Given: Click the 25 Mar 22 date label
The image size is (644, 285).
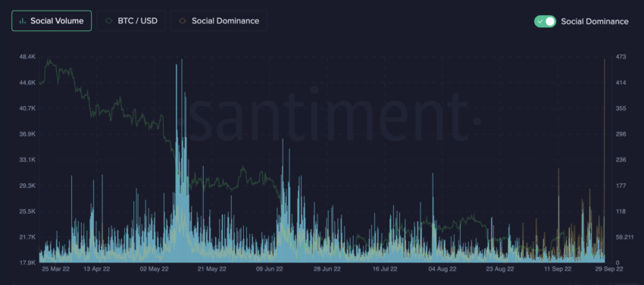Looking at the screenshot, I should pyautogui.click(x=55, y=269).
